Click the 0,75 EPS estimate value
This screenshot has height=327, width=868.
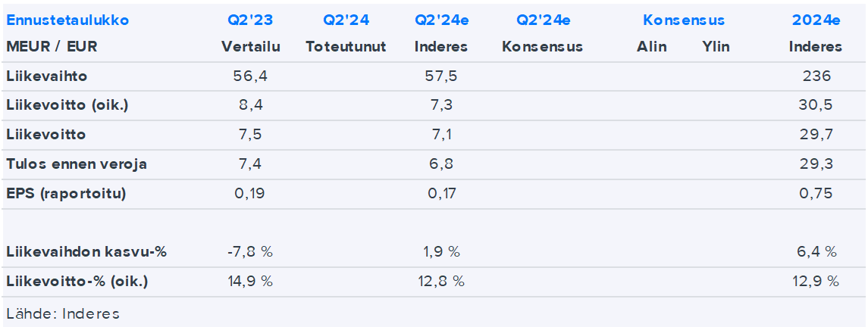(816, 193)
